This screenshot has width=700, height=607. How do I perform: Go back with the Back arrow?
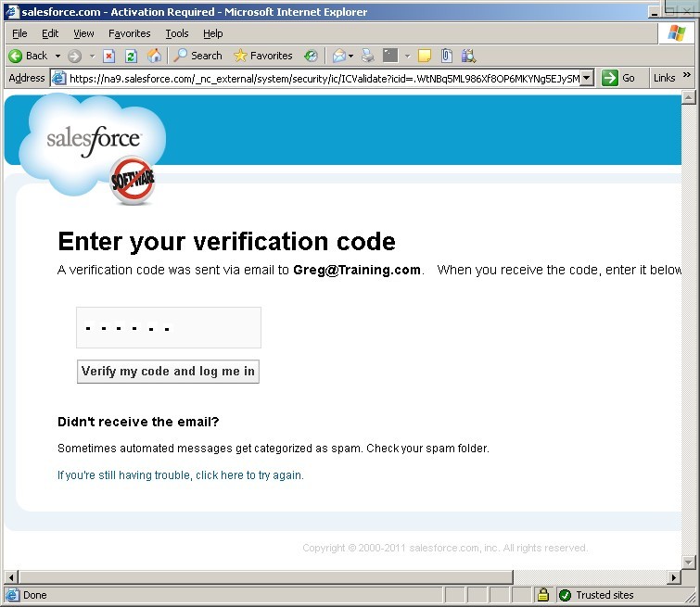point(28,56)
